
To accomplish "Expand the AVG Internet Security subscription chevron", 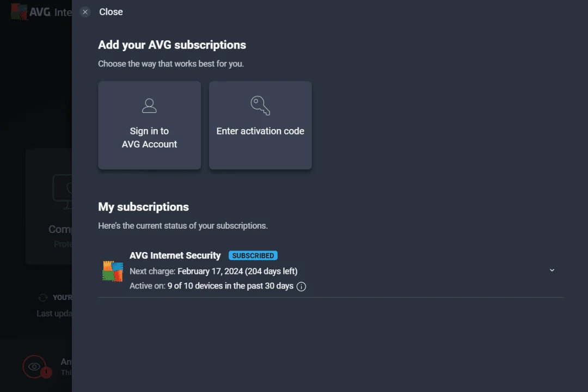I will (552, 270).
